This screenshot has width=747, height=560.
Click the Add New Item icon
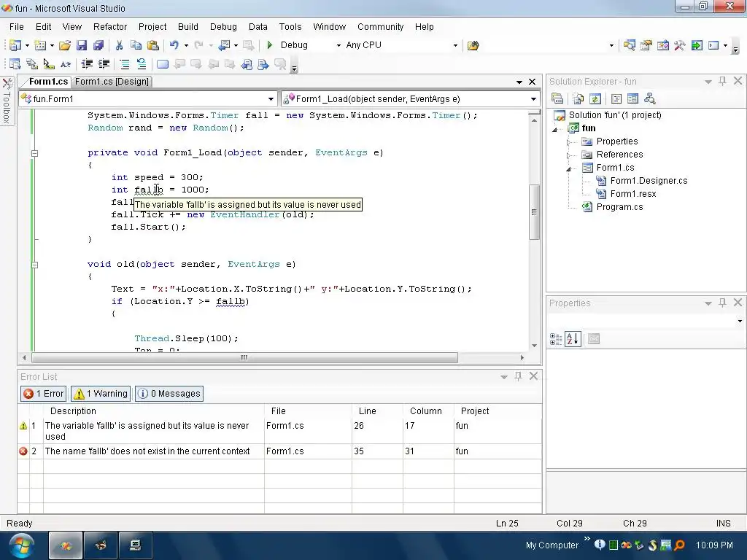pos(41,45)
